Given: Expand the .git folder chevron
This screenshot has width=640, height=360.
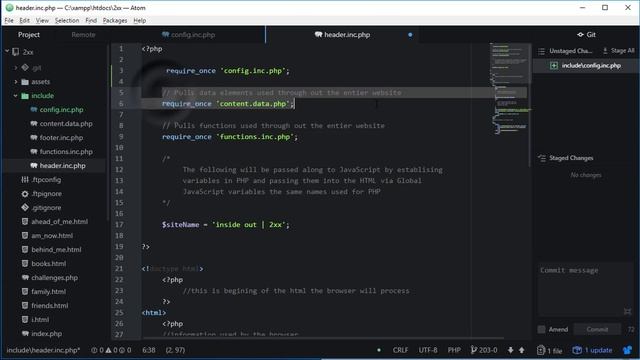Looking at the screenshot, I should point(16,67).
